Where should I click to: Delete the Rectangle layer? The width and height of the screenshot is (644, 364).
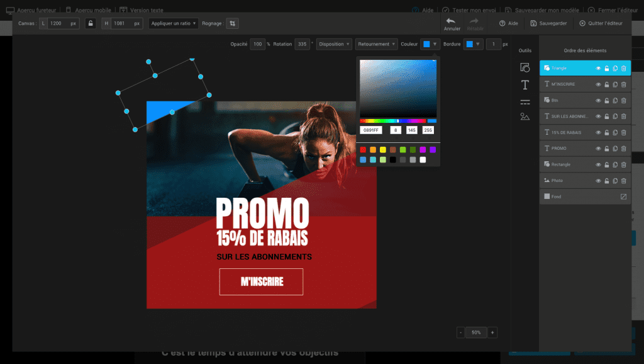[623, 164]
